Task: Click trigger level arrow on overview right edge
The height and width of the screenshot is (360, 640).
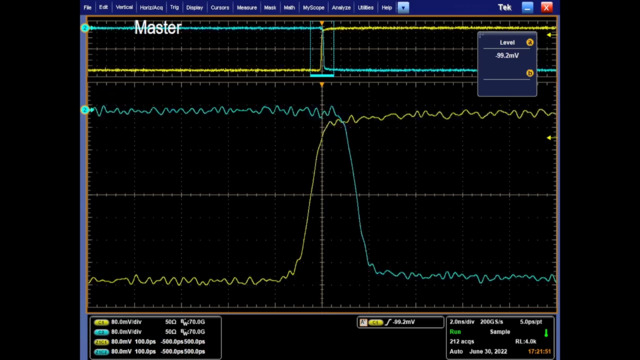Action: pos(549,35)
